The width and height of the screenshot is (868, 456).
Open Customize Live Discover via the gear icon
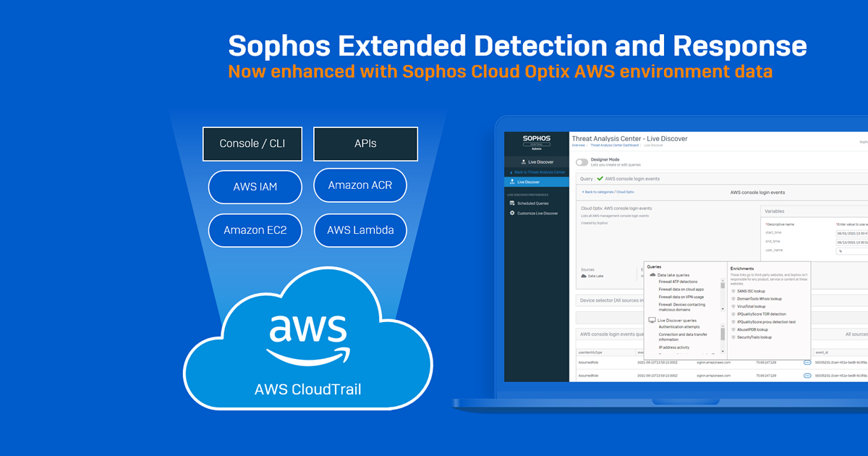coord(512,214)
